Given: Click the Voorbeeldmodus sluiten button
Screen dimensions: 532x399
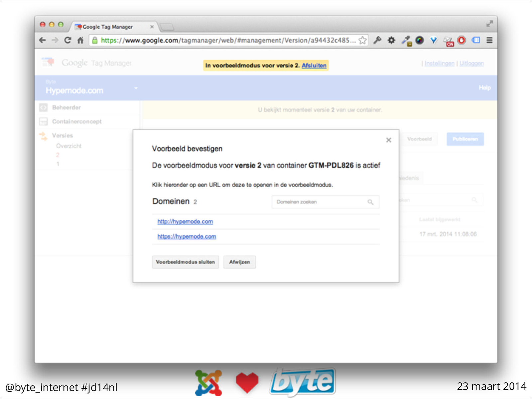Looking at the screenshot, I should (186, 262).
